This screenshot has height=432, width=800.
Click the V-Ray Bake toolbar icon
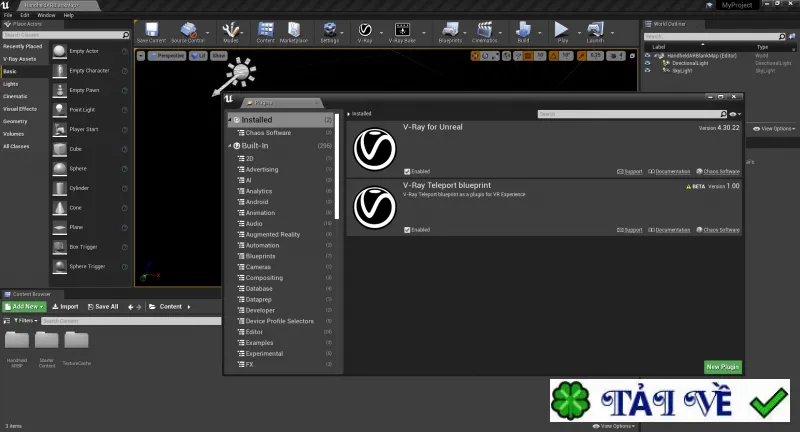(402, 32)
